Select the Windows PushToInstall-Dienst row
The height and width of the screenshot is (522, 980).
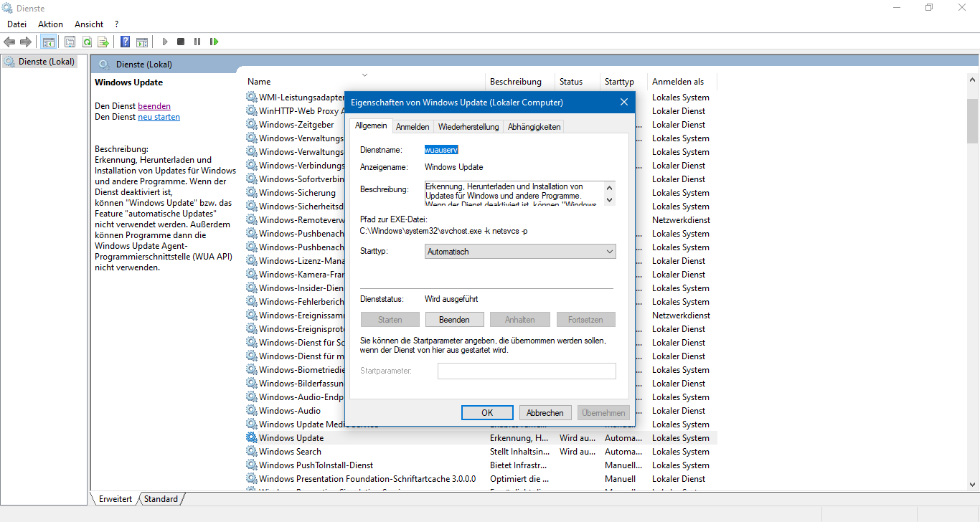click(x=481, y=465)
